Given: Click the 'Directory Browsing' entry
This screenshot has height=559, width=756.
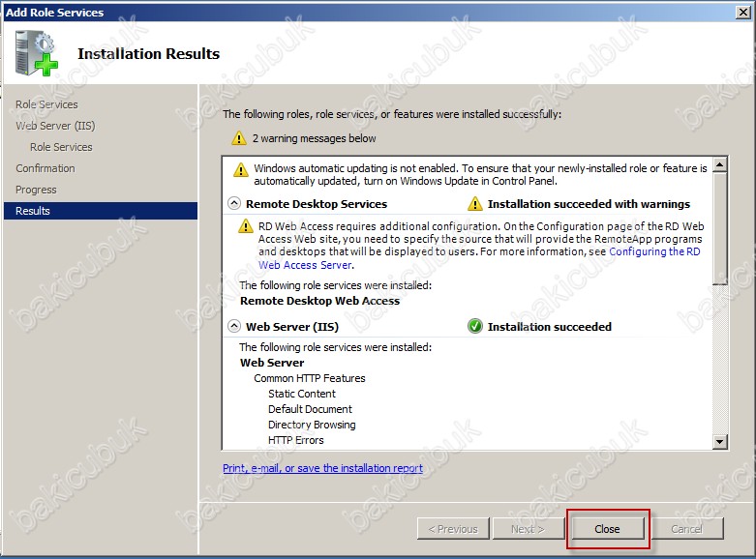Looking at the screenshot, I should [x=312, y=425].
